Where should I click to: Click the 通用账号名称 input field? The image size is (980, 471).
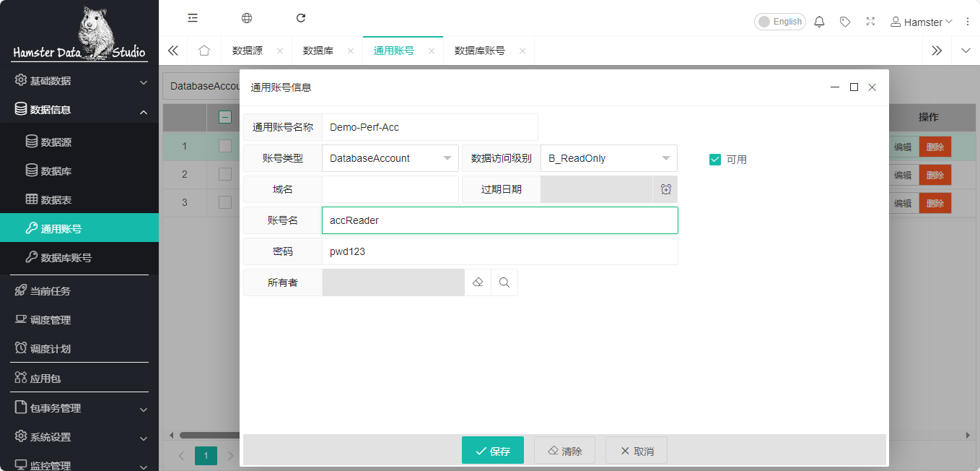point(430,127)
